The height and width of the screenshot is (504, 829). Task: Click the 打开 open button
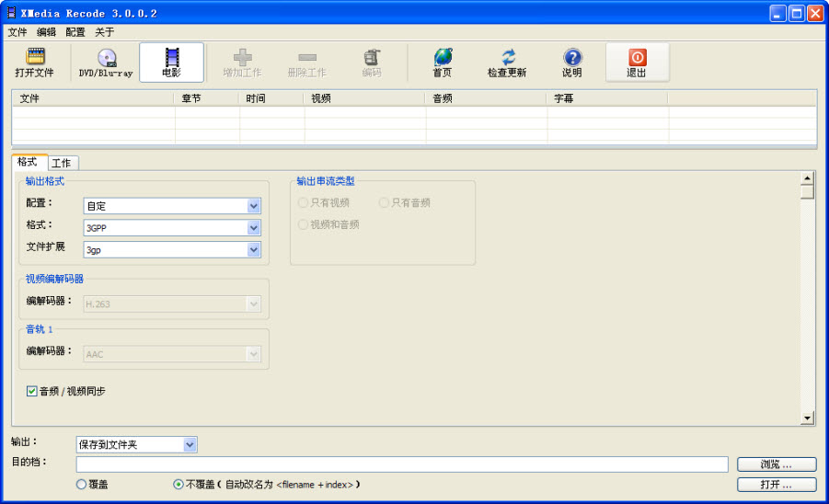pos(777,485)
